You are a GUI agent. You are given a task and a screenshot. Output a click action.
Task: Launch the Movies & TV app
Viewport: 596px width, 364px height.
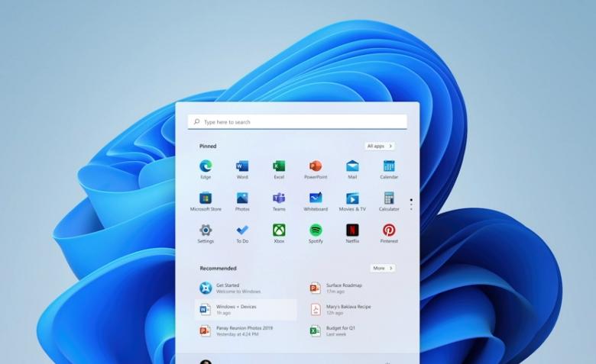(352, 201)
